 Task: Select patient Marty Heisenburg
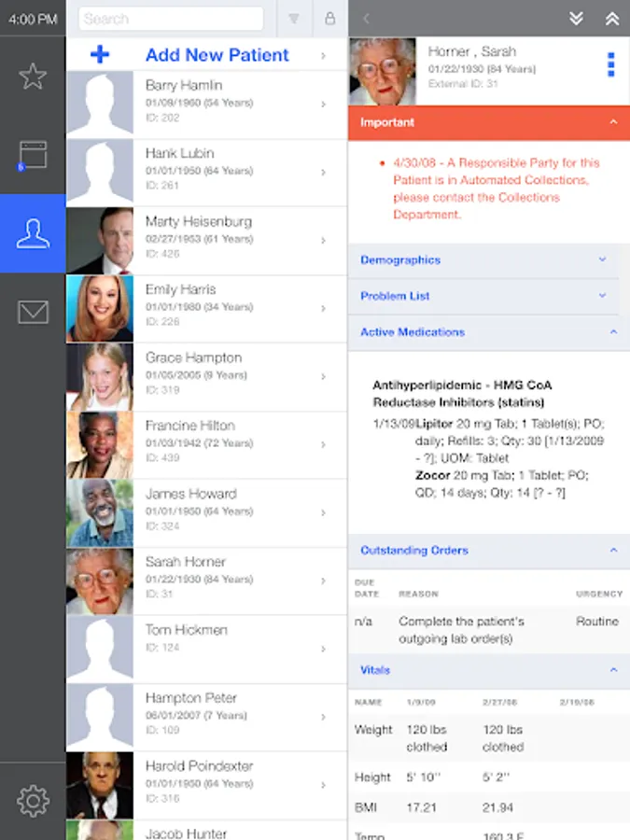click(206, 240)
